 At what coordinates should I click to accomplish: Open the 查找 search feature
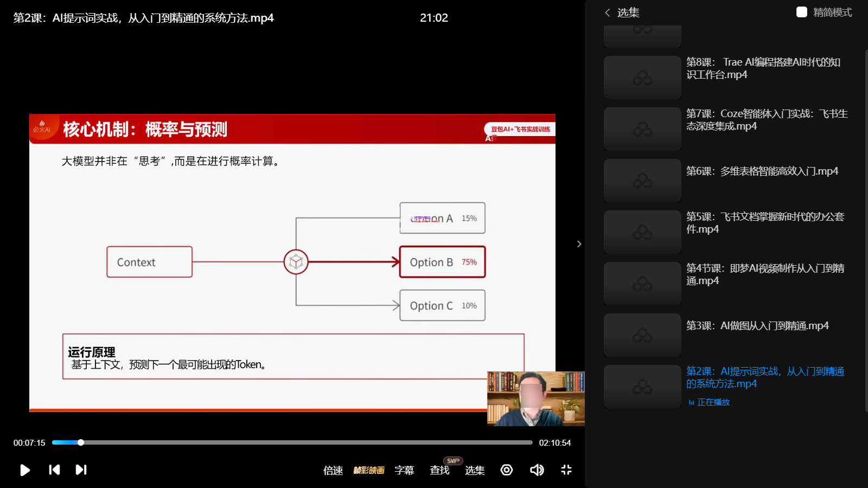[x=439, y=470]
